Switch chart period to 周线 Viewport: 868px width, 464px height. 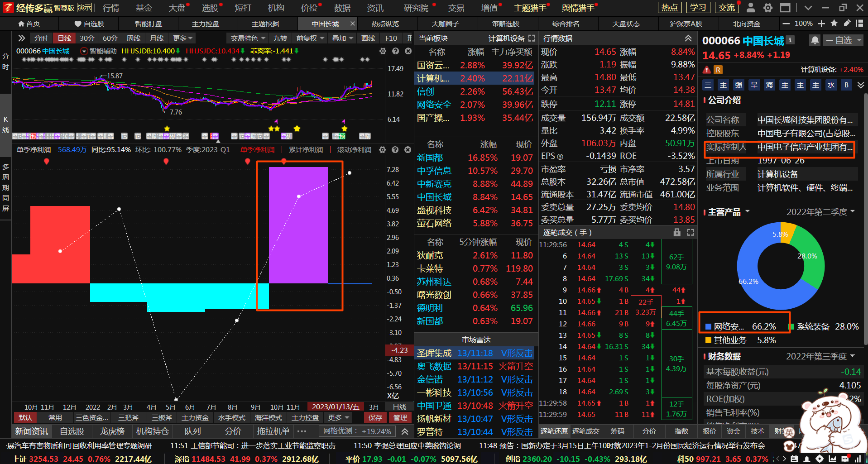pos(134,38)
